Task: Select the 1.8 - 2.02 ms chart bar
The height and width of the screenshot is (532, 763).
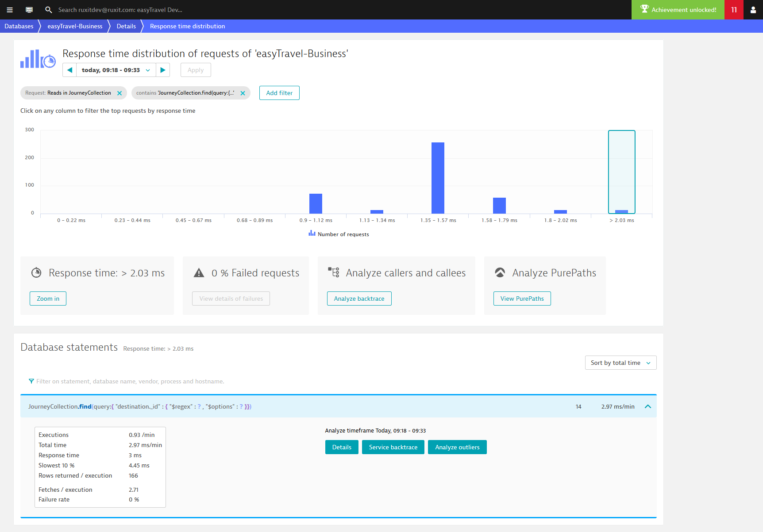Action: tap(560, 212)
